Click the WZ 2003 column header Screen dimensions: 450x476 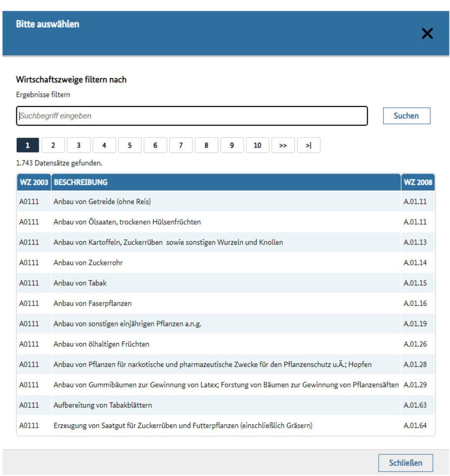click(33, 182)
